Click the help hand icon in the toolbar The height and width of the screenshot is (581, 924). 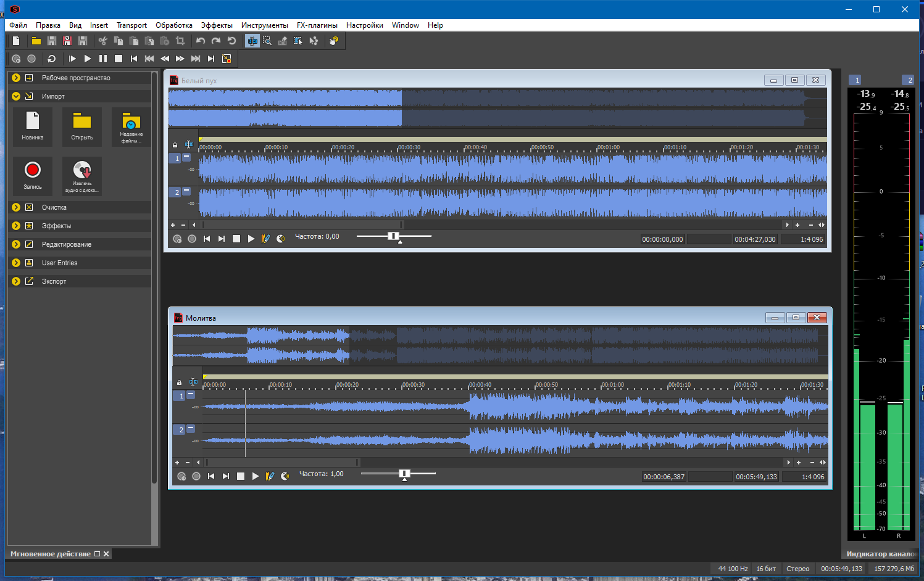point(334,41)
